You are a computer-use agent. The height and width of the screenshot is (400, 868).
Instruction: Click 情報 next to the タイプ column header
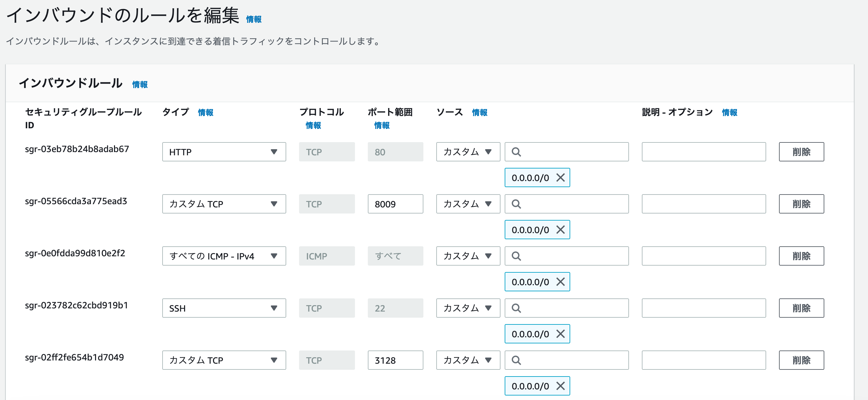tap(206, 113)
